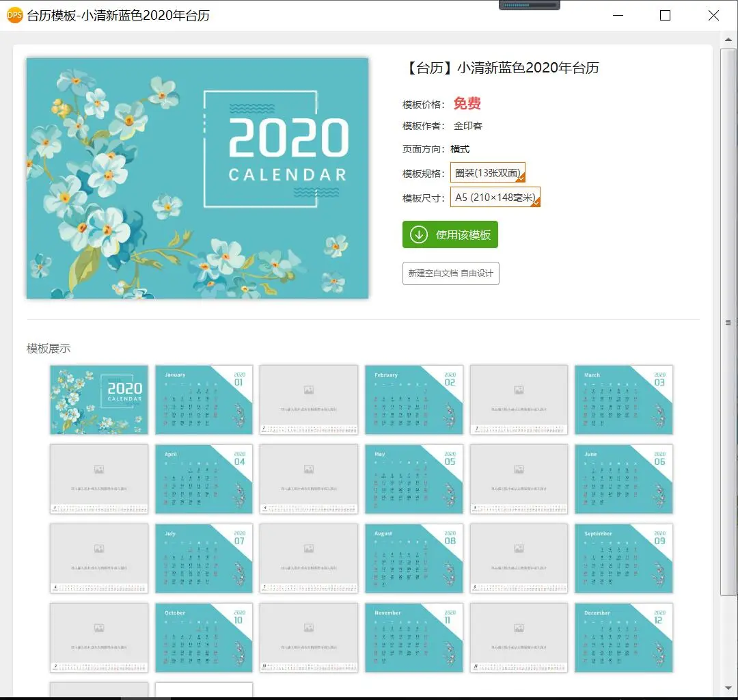738x700 pixels.
Task: Click the 金印客 author name
Action: tap(468, 126)
